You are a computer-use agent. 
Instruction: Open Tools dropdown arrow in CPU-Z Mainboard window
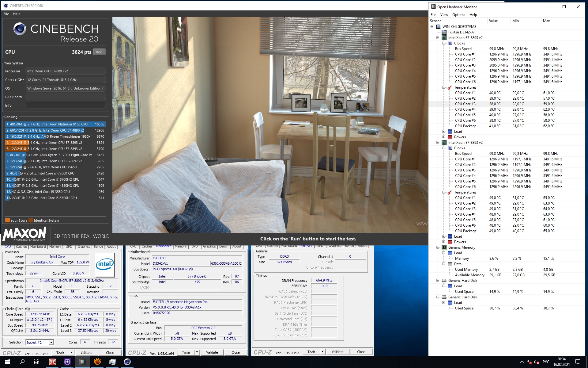(197, 353)
